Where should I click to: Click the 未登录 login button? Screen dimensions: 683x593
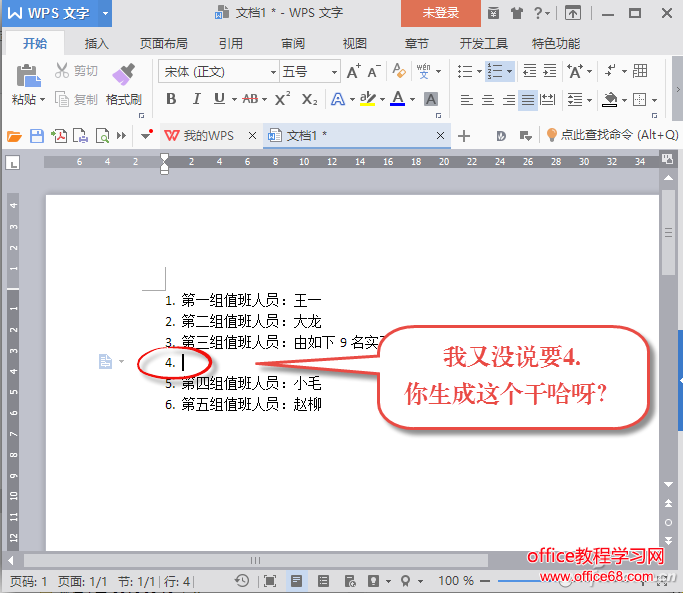(x=440, y=13)
